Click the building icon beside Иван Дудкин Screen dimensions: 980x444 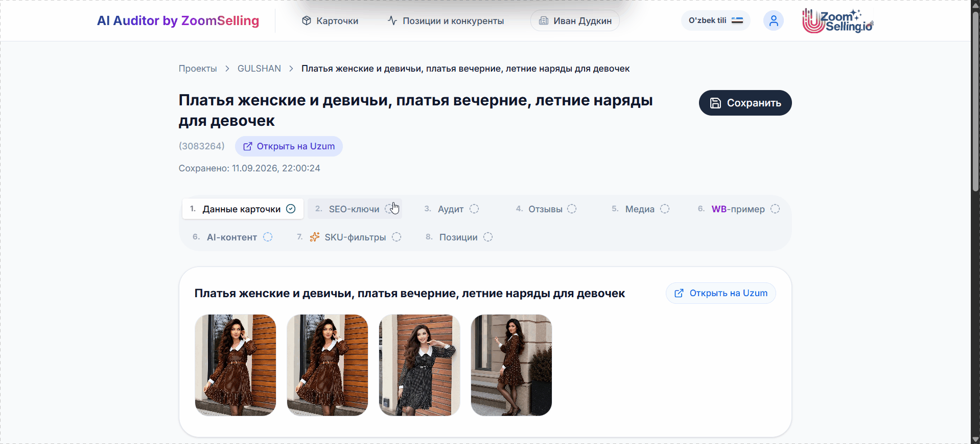tap(544, 20)
